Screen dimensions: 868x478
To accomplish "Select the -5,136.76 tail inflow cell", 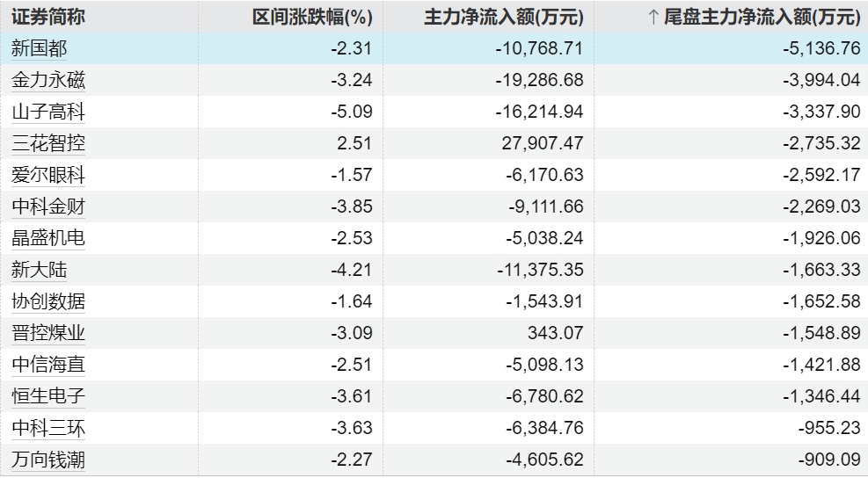I will pyautogui.click(x=732, y=48).
